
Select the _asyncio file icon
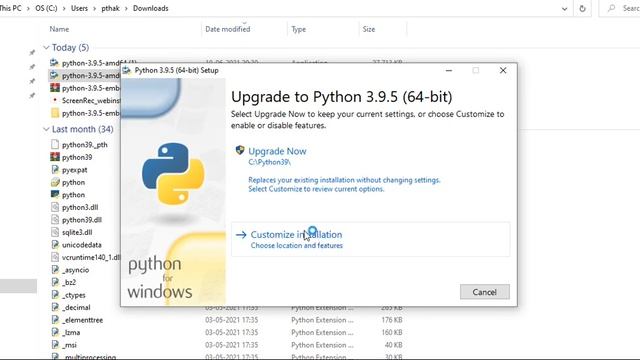[55, 269]
